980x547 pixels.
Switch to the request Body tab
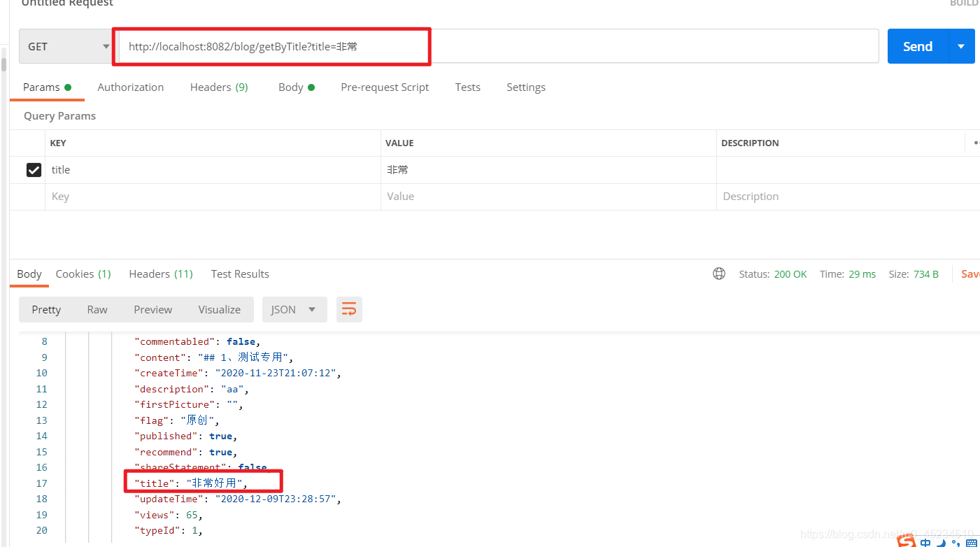tap(297, 87)
